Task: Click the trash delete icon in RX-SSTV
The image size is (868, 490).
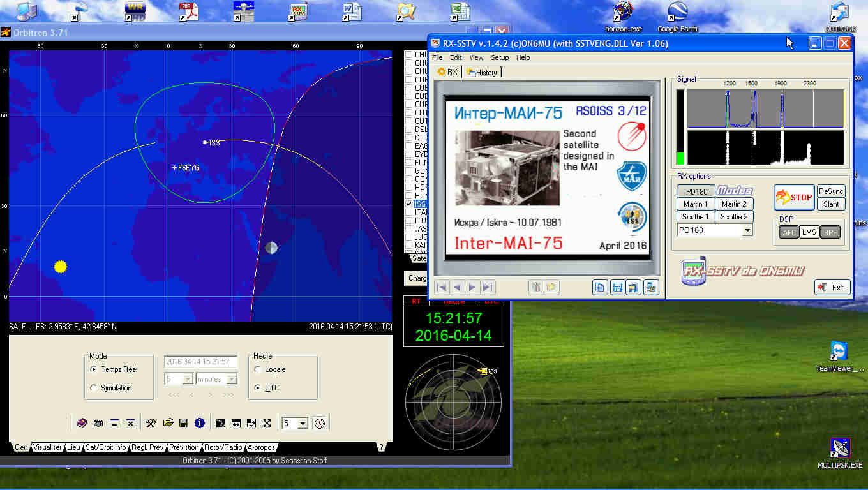Action: [x=536, y=288]
